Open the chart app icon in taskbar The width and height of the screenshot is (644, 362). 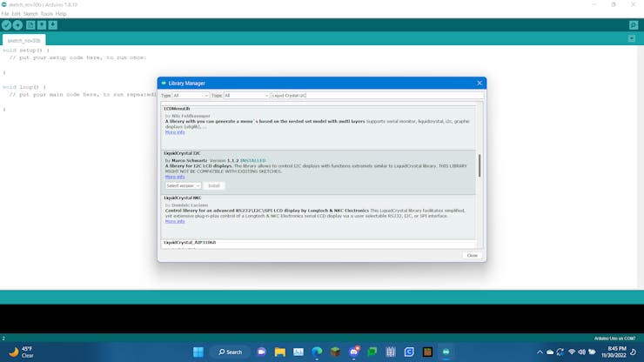click(299, 352)
